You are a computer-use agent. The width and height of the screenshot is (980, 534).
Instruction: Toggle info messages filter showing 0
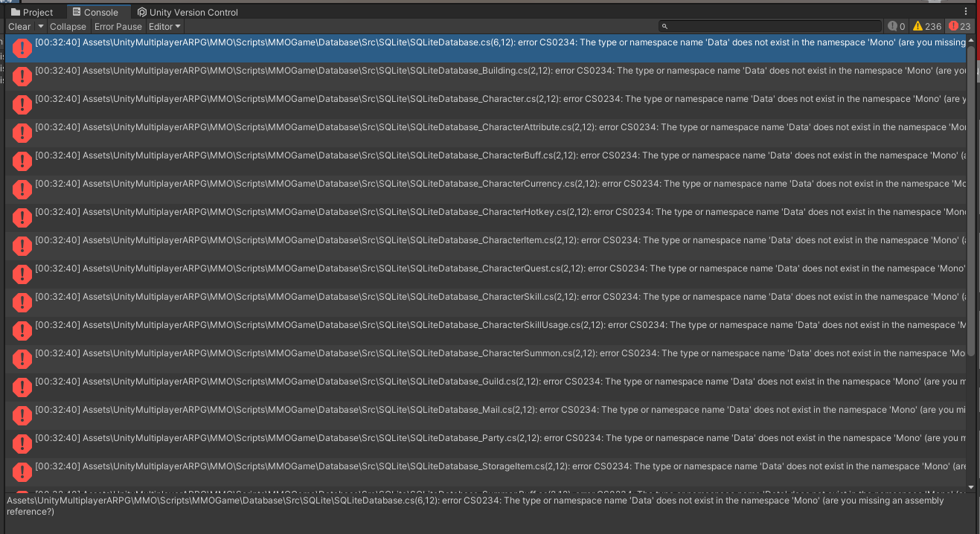[897, 27]
